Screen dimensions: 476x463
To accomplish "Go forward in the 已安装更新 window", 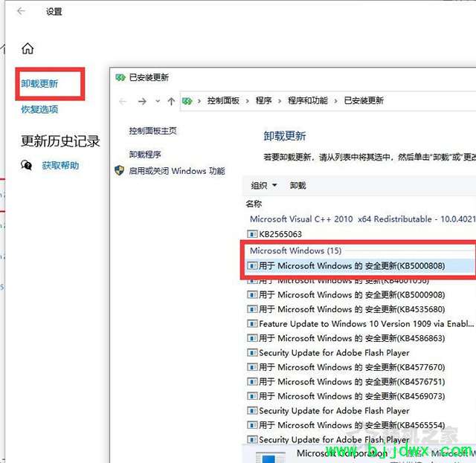I will 142,101.
